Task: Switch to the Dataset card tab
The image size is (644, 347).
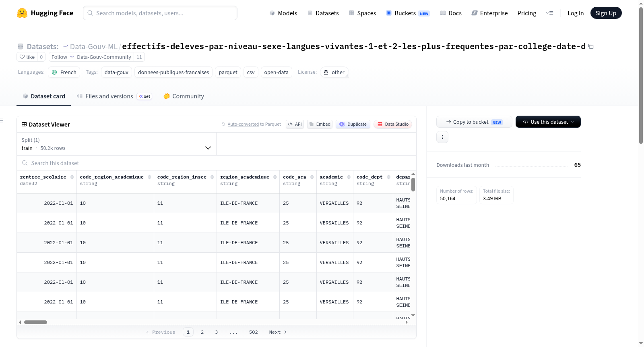Action: coord(43,96)
